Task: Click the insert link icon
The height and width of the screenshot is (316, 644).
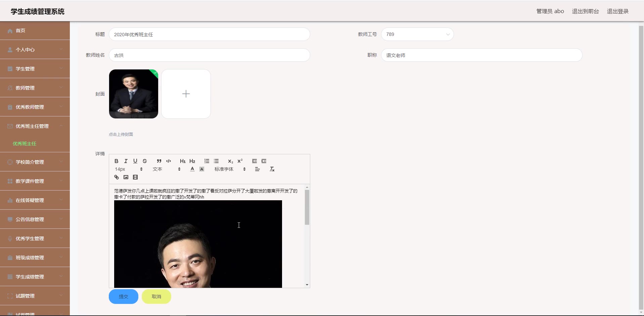Action: coord(117,177)
